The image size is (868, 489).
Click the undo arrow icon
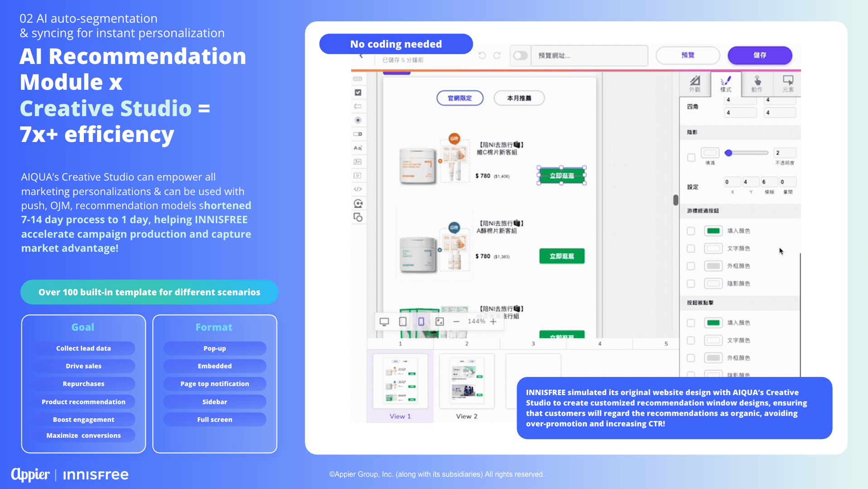pyautogui.click(x=482, y=55)
